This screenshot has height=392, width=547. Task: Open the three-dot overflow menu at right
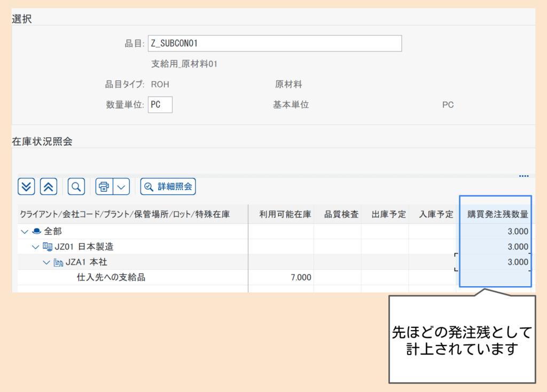[523, 176]
